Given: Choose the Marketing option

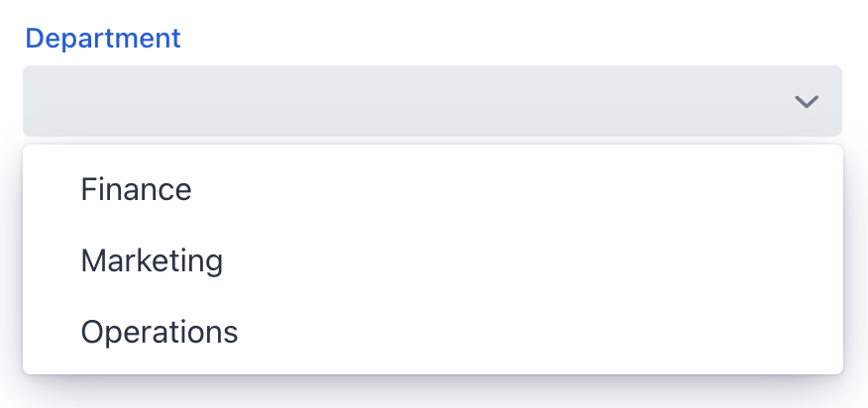Looking at the screenshot, I should (x=152, y=260).
